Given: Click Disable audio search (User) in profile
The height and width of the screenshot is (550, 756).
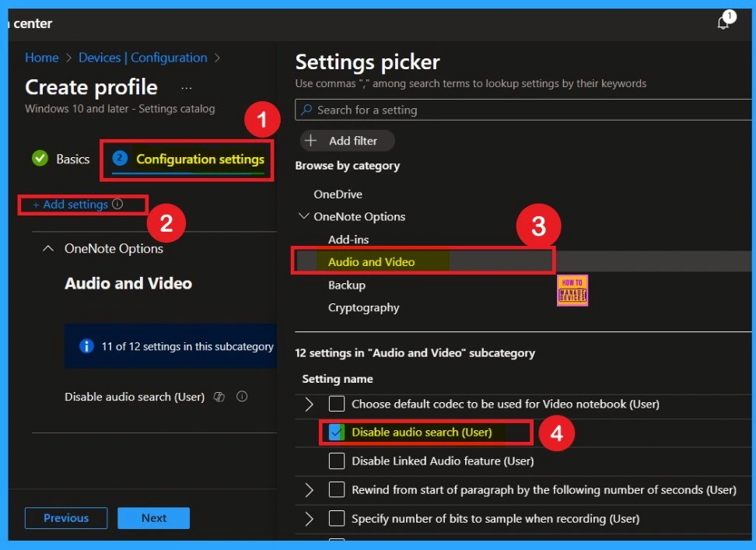Looking at the screenshot, I should point(135,397).
